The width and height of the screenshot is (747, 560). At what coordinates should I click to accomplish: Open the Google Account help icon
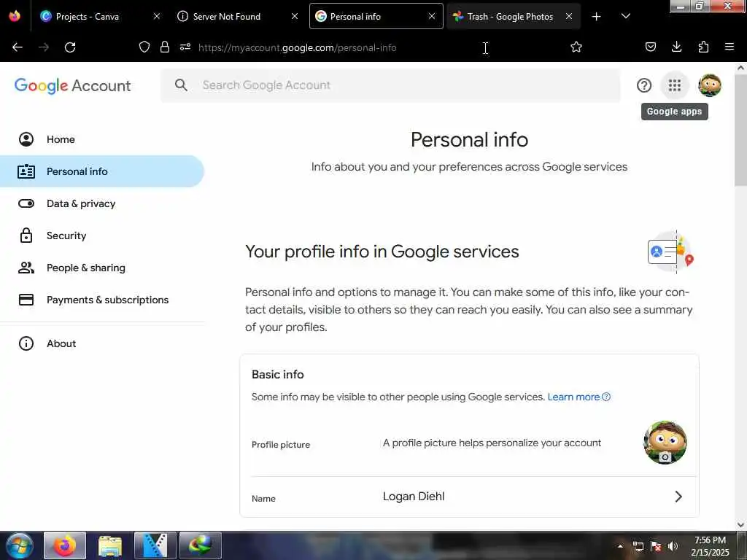click(643, 85)
